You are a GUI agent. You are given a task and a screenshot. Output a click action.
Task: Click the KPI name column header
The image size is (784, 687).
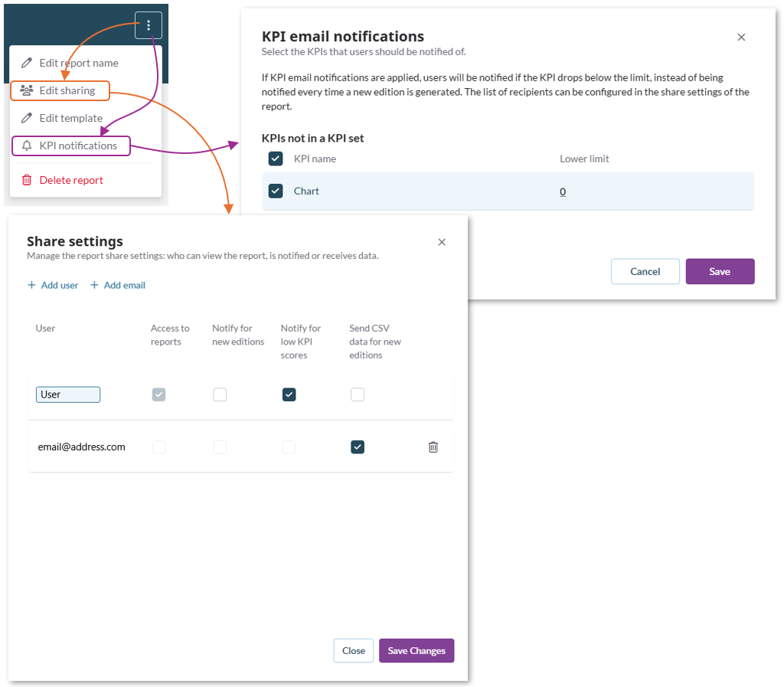point(315,159)
